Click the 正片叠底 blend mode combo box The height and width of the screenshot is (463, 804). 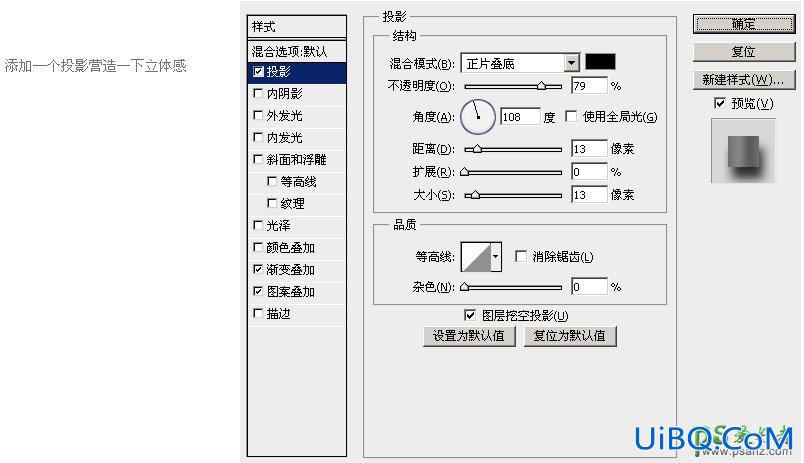coord(520,63)
